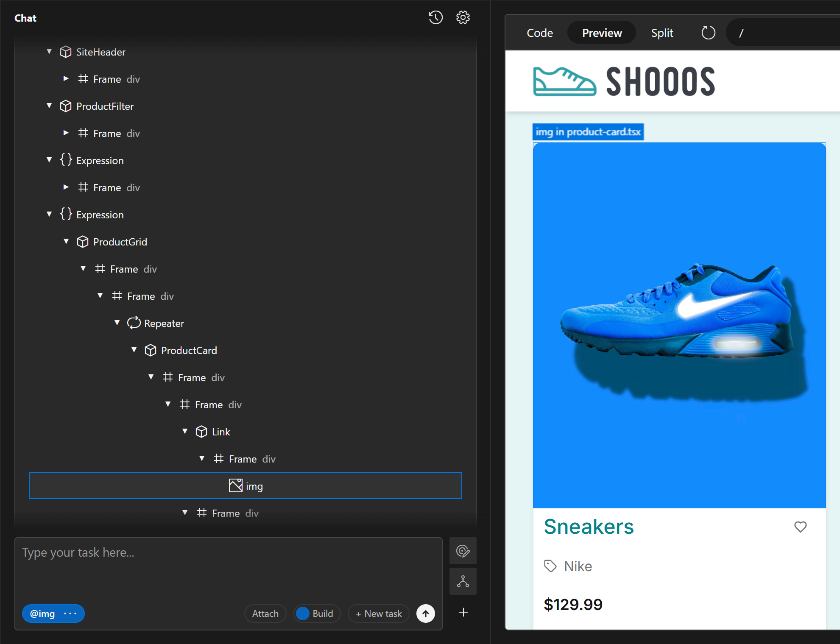Click the ProductCard component cube icon
Image resolution: width=840 pixels, height=644 pixels.
click(151, 350)
